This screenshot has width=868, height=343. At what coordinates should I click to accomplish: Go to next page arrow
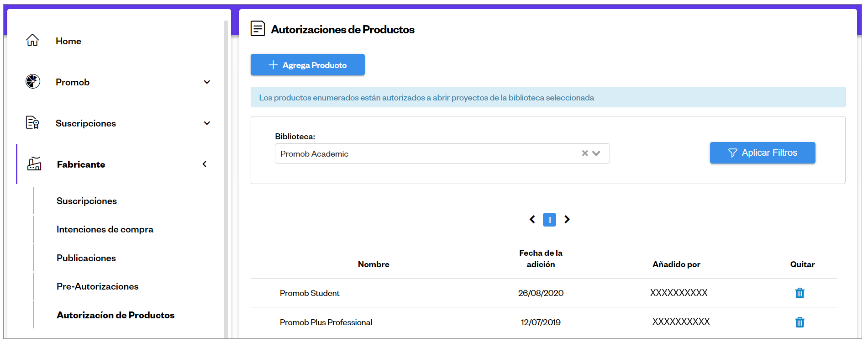(x=567, y=220)
